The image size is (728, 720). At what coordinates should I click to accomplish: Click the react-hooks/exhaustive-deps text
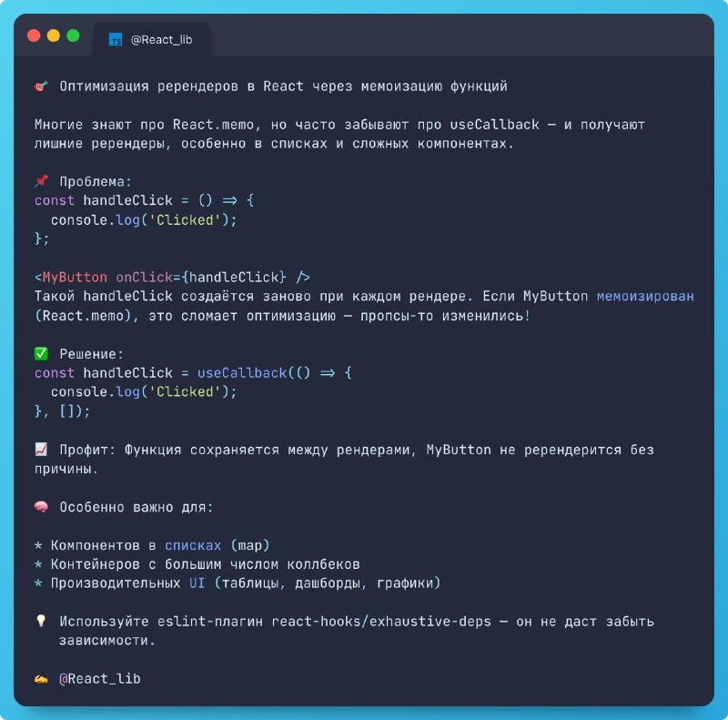(x=381, y=622)
